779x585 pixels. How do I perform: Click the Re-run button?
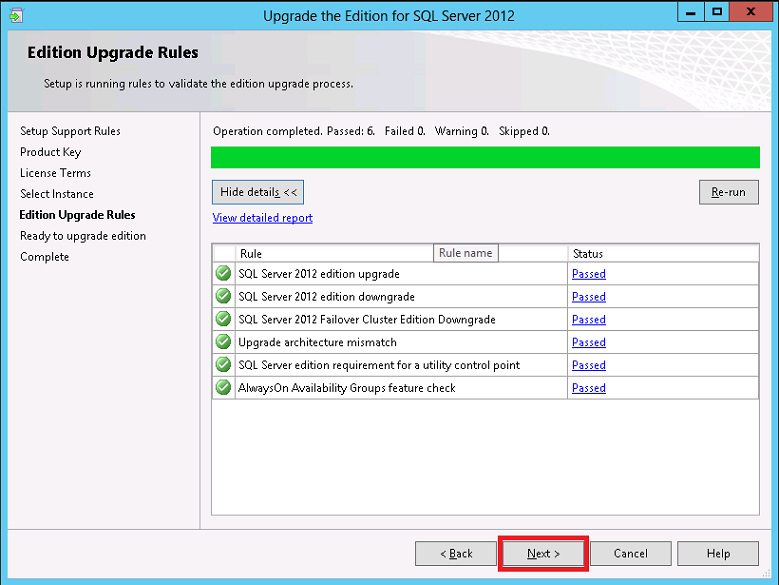pyautogui.click(x=728, y=192)
